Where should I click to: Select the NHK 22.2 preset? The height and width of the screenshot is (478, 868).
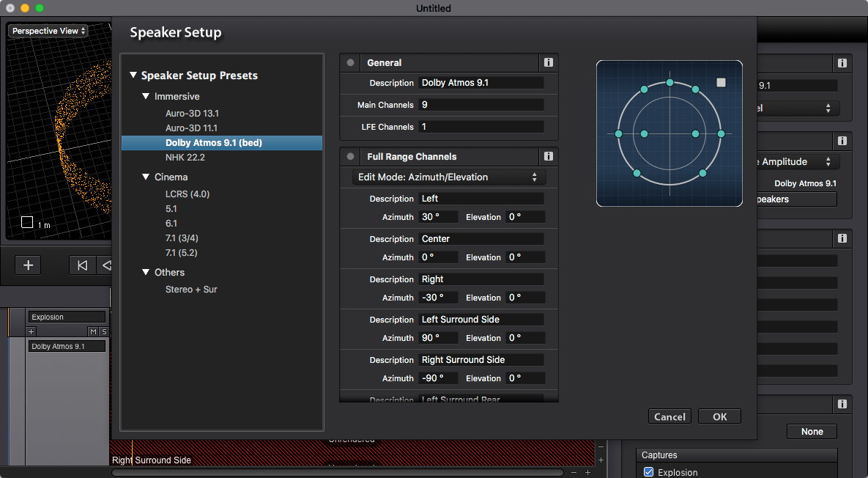pyautogui.click(x=185, y=158)
